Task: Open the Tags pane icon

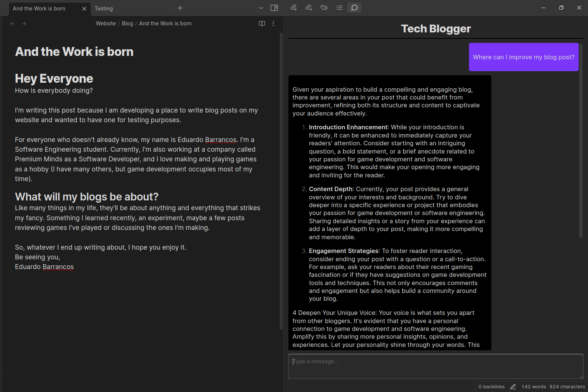Action: coord(324,8)
